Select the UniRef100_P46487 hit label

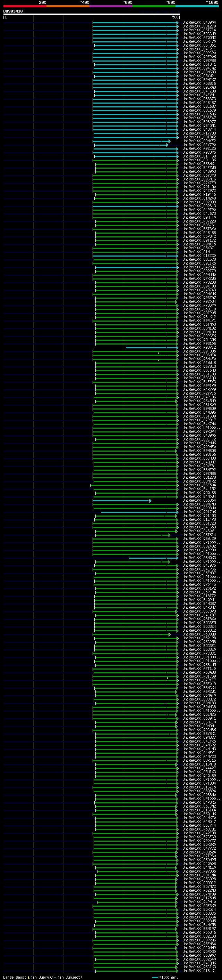199,103
